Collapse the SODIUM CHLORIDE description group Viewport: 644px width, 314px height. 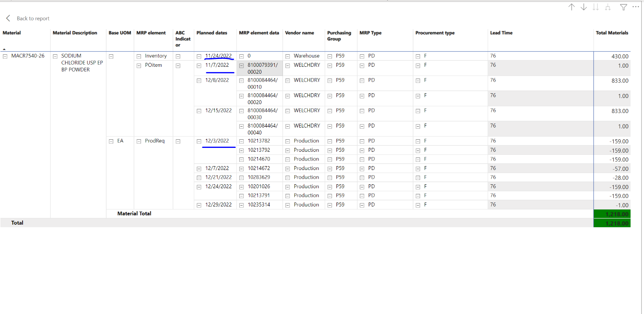coord(55,56)
